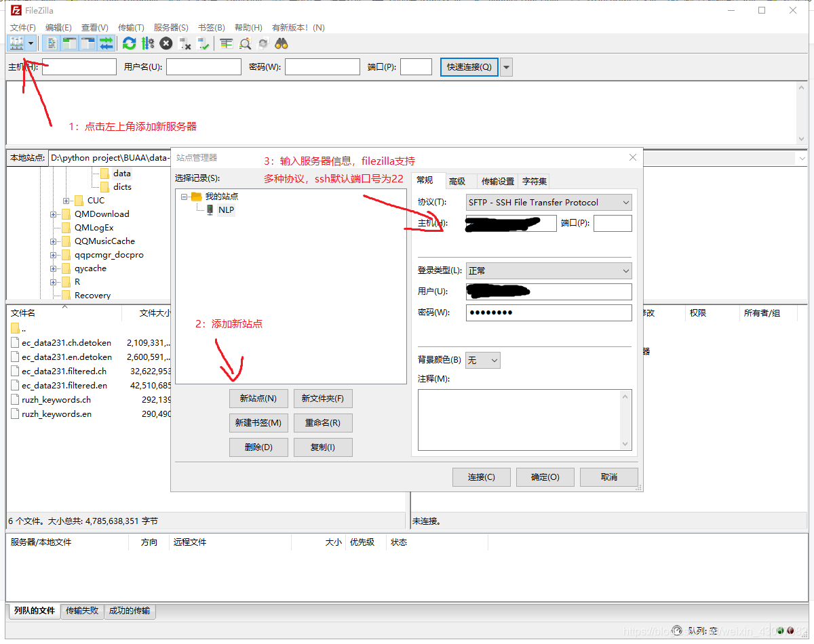Open the 查看(V) menu
814x644 pixels.
click(x=94, y=27)
